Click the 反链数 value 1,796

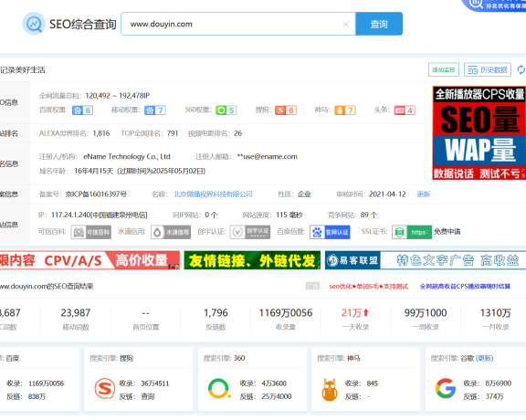216,313
